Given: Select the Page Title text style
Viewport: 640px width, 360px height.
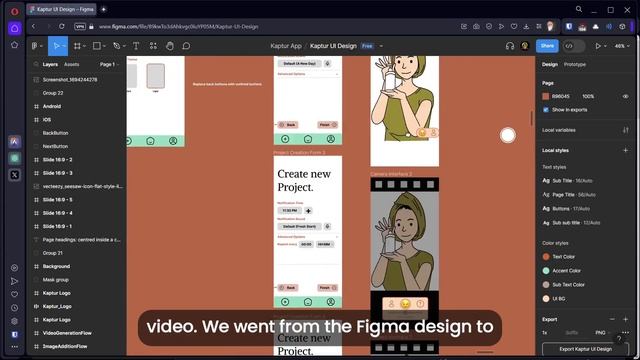Looking at the screenshot, I should pos(569,195).
